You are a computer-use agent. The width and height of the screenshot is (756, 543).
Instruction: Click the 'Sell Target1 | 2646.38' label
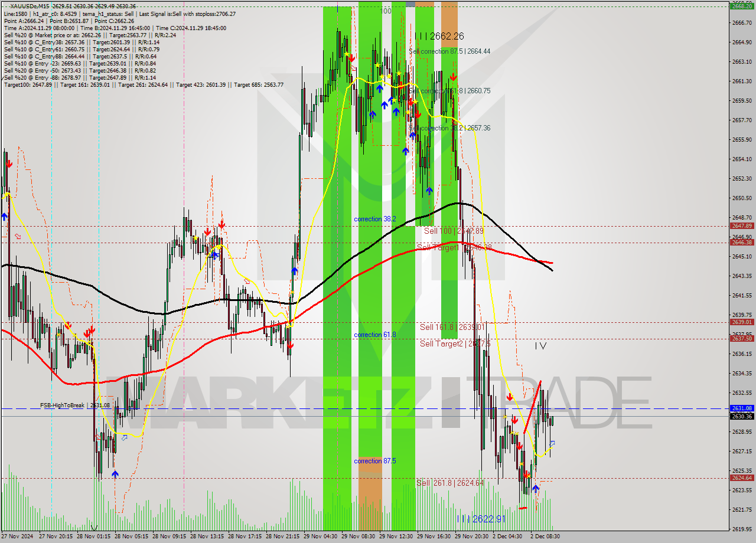[454, 247]
